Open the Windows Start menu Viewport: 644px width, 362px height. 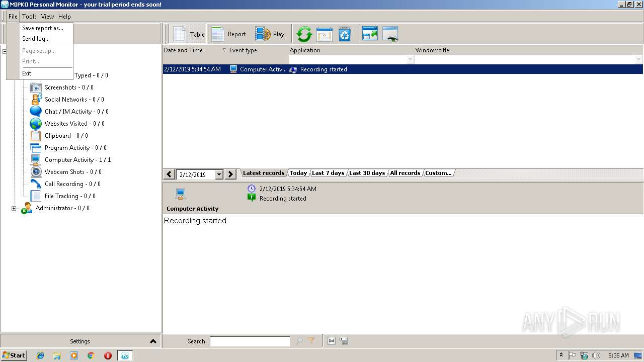(x=14, y=355)
